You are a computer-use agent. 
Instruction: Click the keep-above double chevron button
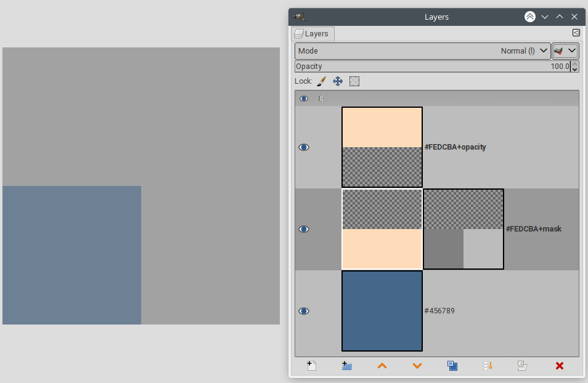point(530,17)
